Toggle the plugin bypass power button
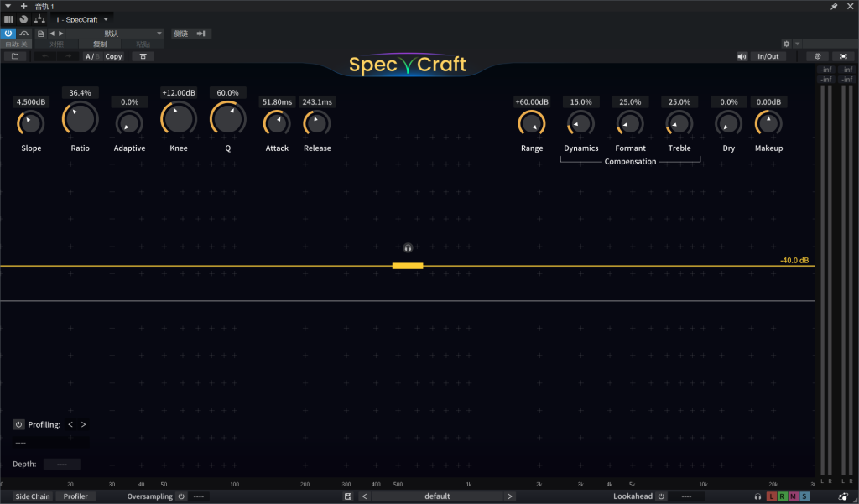859x504 pixels. (8, 34)
